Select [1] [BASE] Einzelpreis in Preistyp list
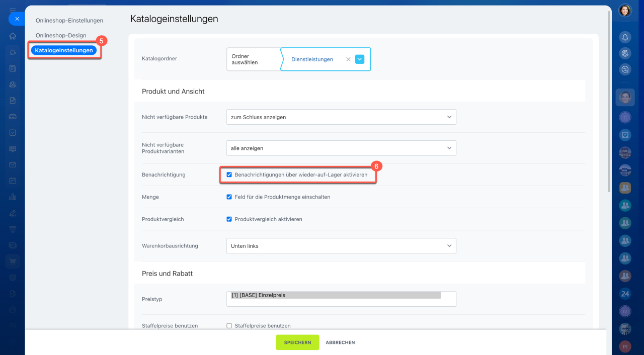The width and height of the screenshot is (644, 355). pos(336,295)
